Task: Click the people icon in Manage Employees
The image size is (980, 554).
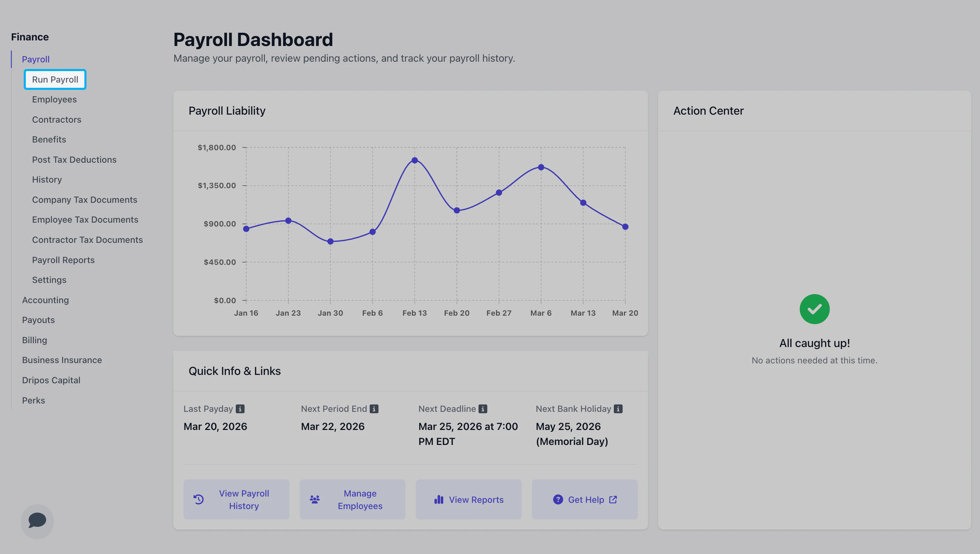Action: click(x=315, y=499)
